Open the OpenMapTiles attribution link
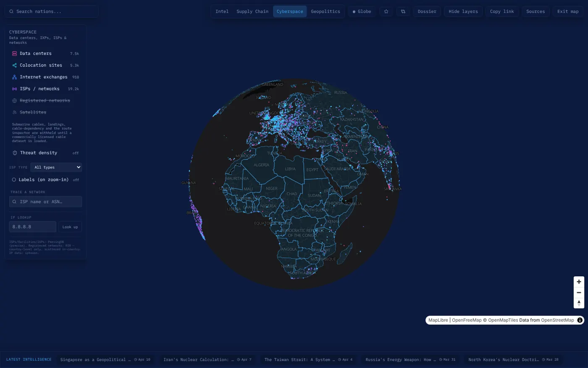 [503, 320]
